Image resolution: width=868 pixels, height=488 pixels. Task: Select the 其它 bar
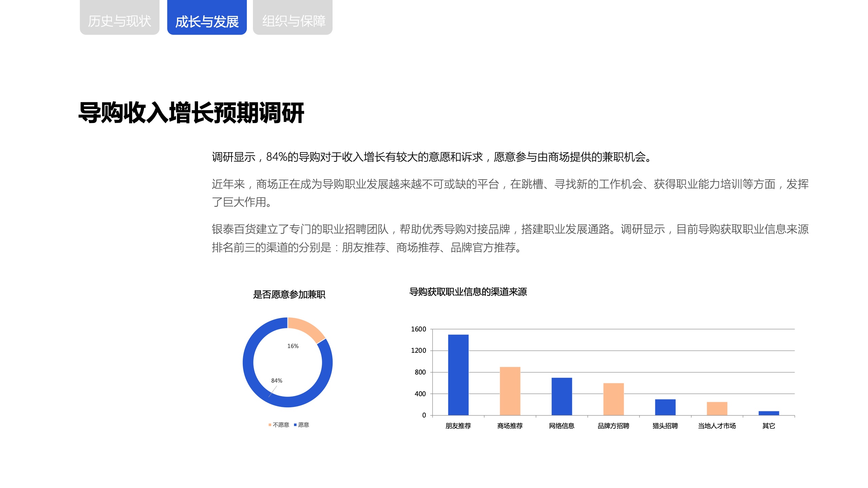(x=769, y=413)
